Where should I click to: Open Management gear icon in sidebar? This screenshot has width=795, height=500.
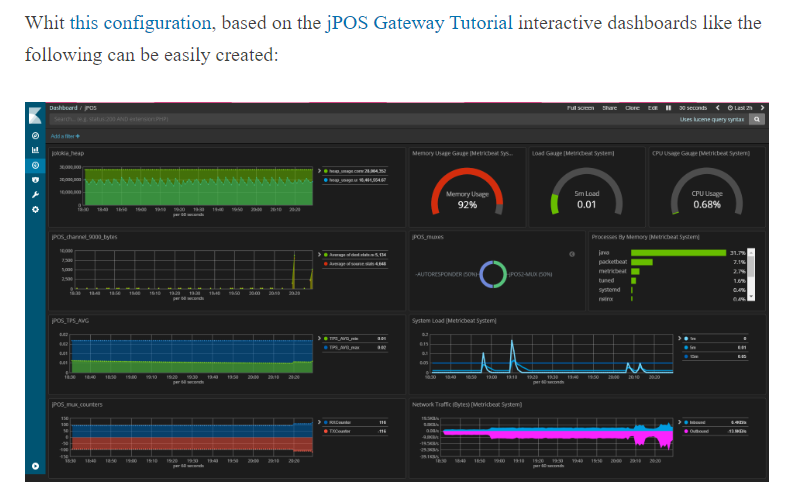pyautogui.click(x=36, y=209)
